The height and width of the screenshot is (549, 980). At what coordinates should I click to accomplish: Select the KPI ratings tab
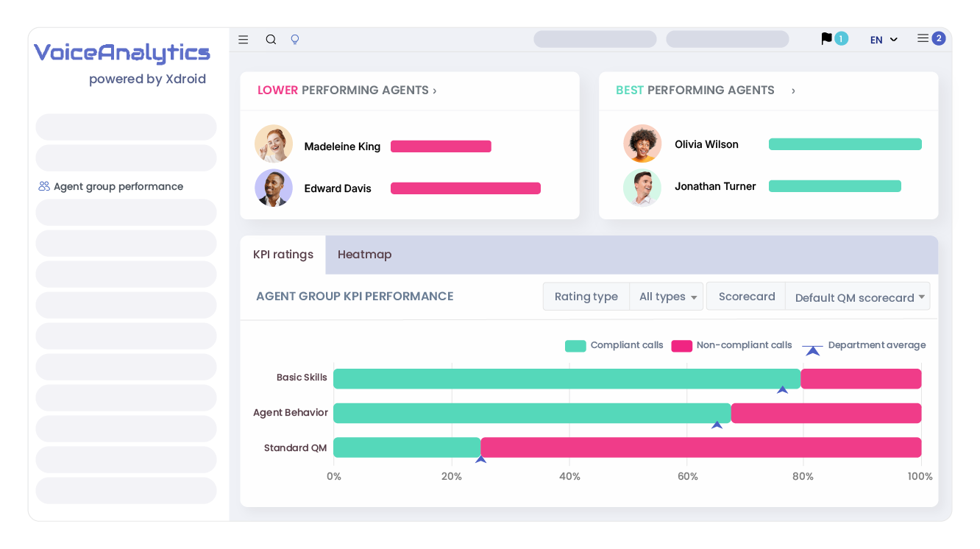283,255
